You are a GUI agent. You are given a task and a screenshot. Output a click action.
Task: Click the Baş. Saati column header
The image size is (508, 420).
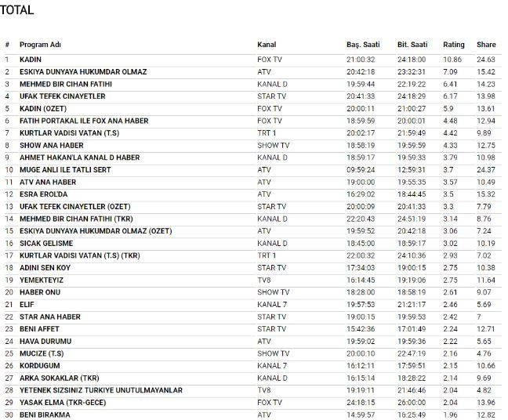(363, 45)
